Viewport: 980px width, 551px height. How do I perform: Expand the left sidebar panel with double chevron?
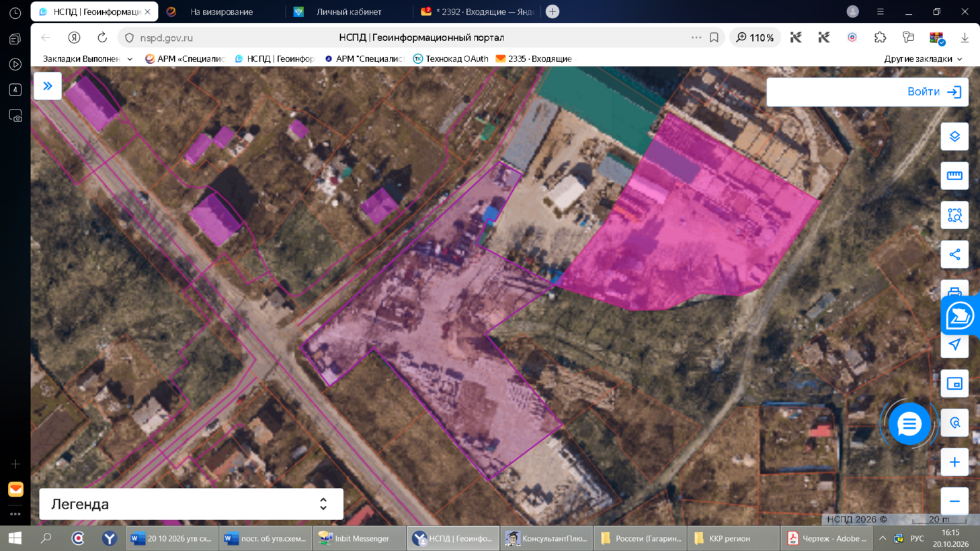48,86
